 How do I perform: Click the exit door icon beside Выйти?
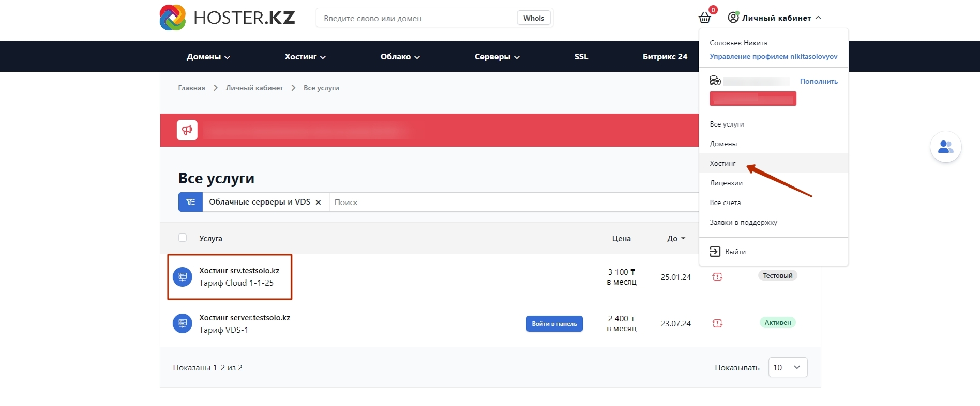click(x=715, y=252)
